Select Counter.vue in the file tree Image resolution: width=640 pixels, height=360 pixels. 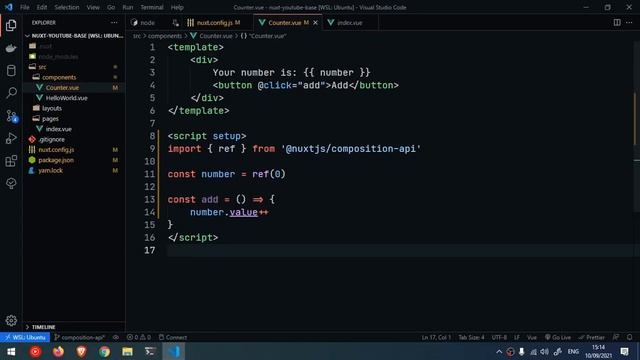click(x=74, y=87)
